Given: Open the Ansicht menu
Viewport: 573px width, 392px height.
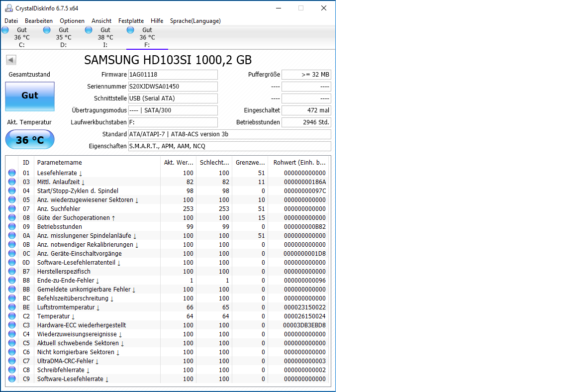Looking at the screenshot, I should click(x=101, y=21).
